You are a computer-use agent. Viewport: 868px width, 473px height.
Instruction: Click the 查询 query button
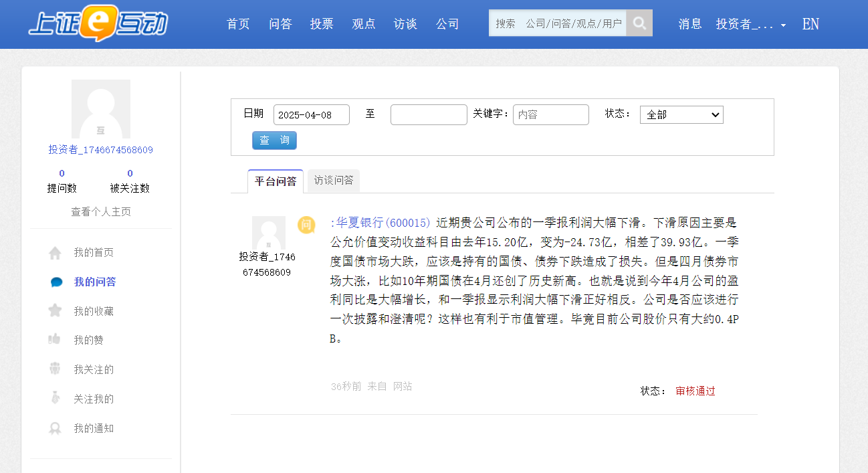coord(274,140)
